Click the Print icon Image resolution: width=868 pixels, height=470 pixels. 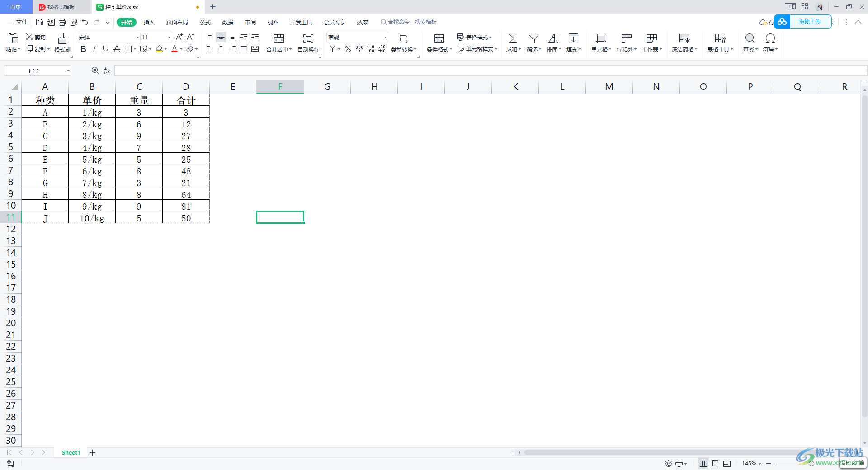pyautogui.click(x=62, y=22)
